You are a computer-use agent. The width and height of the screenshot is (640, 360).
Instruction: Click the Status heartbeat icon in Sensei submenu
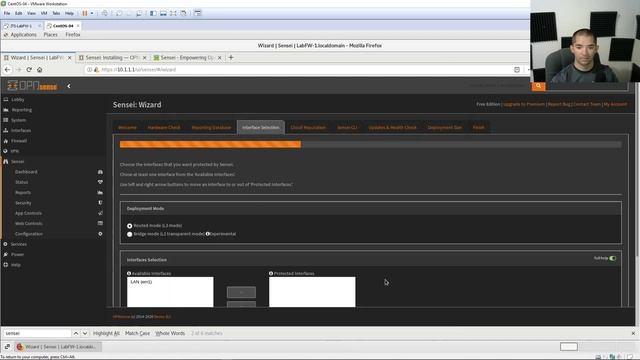coord(100,182)
